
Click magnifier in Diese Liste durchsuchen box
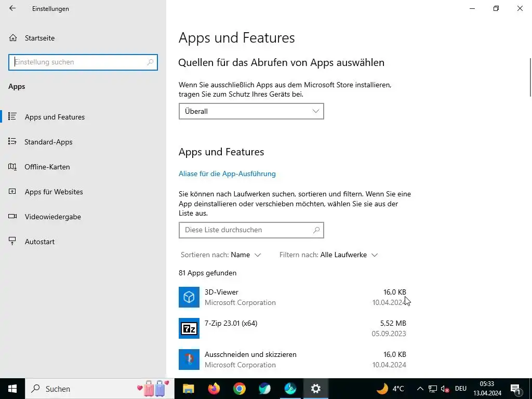click(x=316, y=230)
